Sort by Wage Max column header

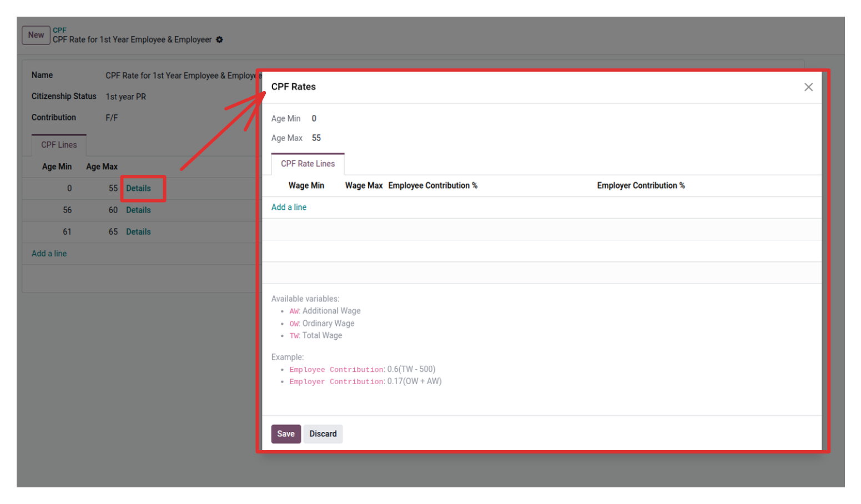[364, 185]
